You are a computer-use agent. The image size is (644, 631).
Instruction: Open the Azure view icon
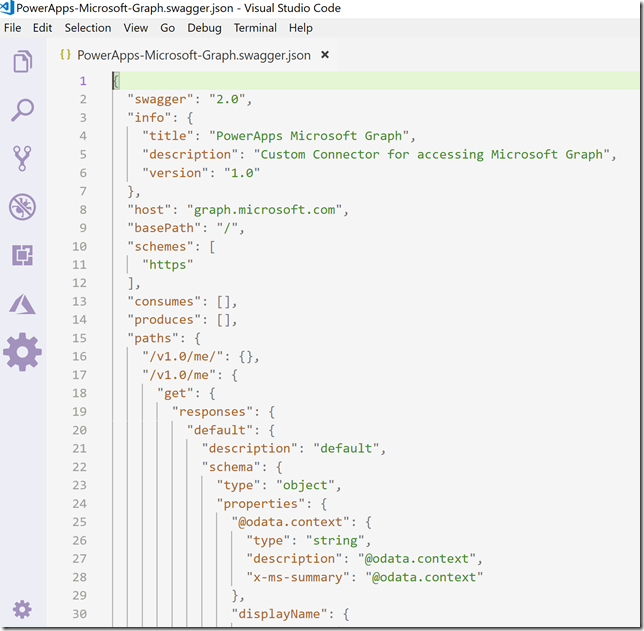22,304
